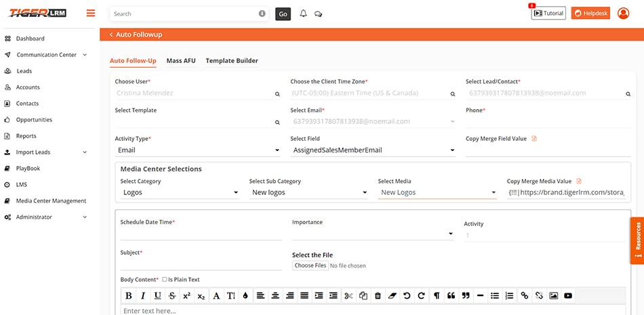The width and height of the screenshot is (644, 315).
Task: Apply underline formatting in the editor
Action: 158,295
